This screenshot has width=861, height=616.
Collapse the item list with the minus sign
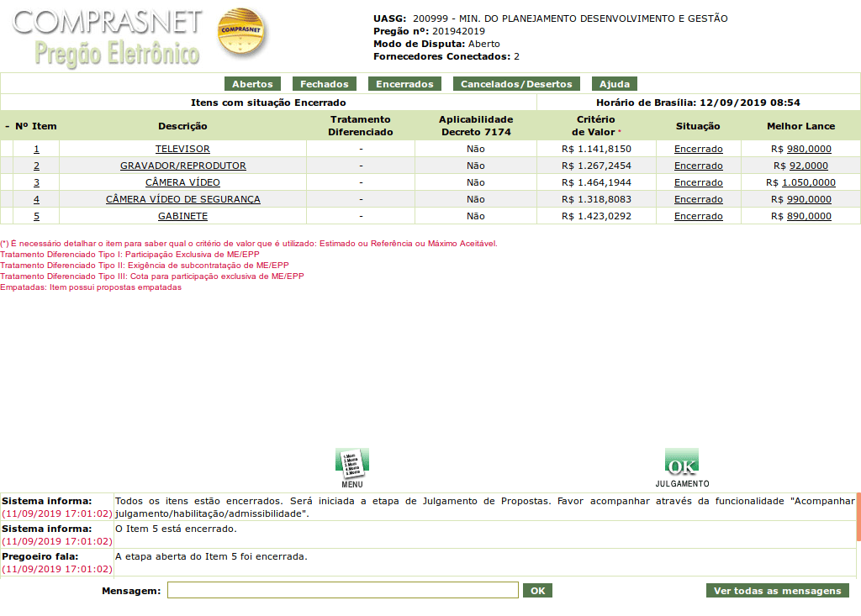coord(7,126)
